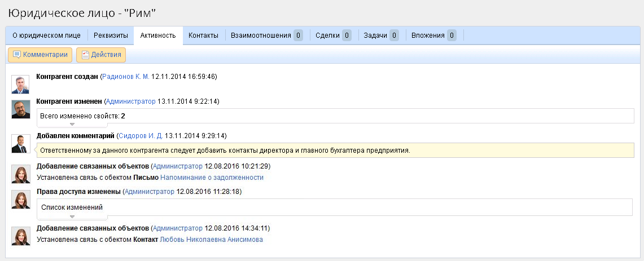Click avatar beside Контрагент изменен entry

[x=21, y=109]
